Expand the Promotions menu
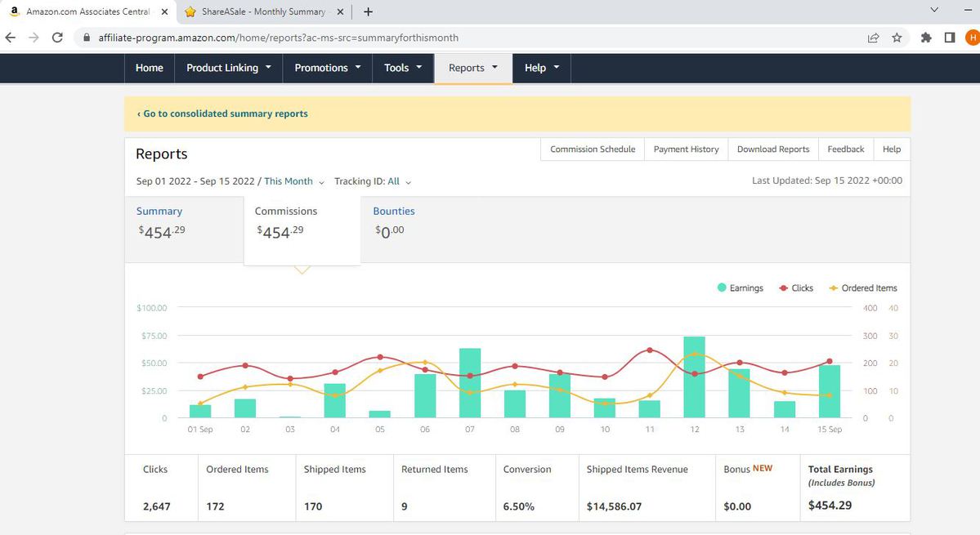This screenshot has width=980, height=535. (328, 68)
